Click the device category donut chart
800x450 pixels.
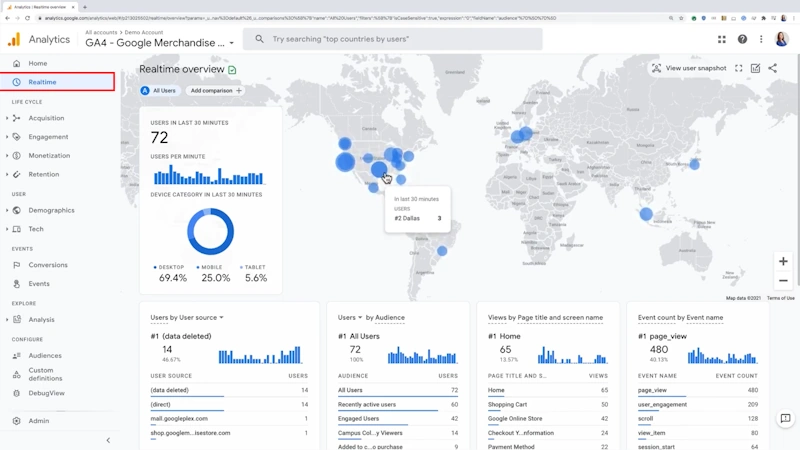(210, 231)
